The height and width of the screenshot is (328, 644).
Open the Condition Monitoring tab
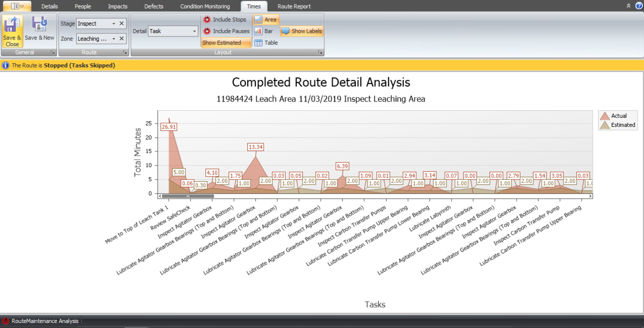[x=205, y=6]
